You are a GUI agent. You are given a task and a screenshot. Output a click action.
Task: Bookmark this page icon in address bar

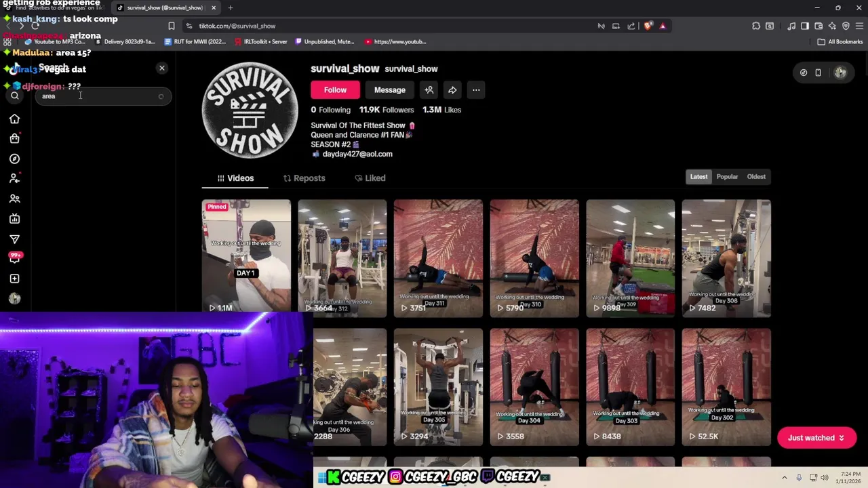[172, 26]
